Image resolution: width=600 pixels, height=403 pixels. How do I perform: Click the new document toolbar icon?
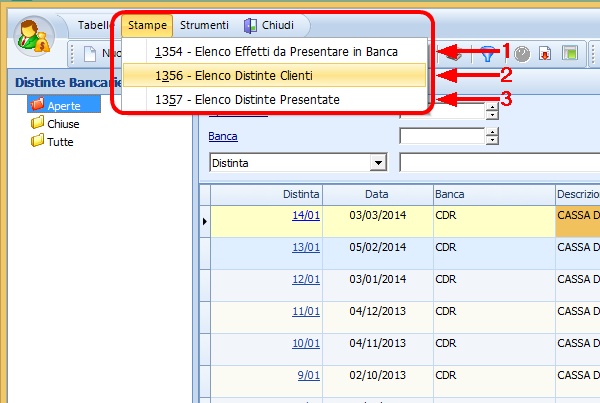[x=89, y=54]
